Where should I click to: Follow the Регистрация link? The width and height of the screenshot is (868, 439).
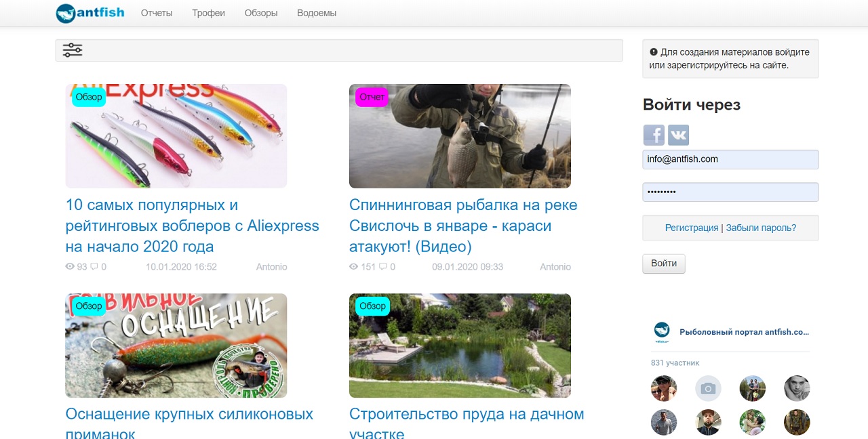click(691, 228)
